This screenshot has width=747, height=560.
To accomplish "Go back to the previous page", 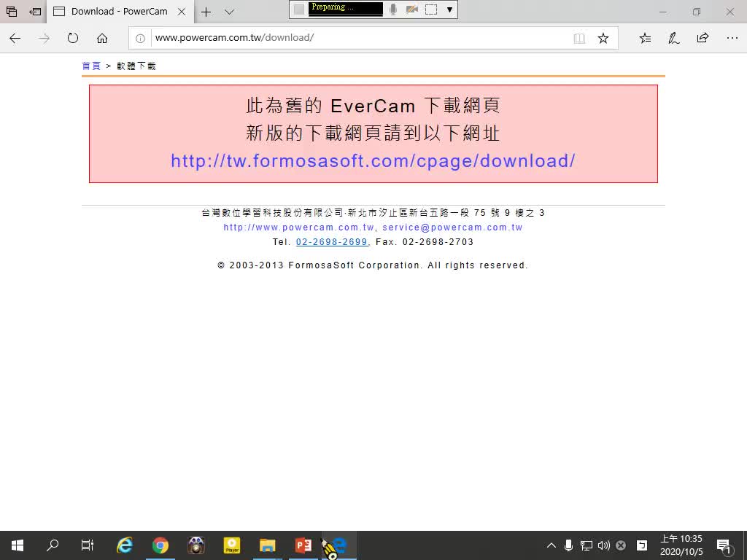I will click(x=15, y=39).
